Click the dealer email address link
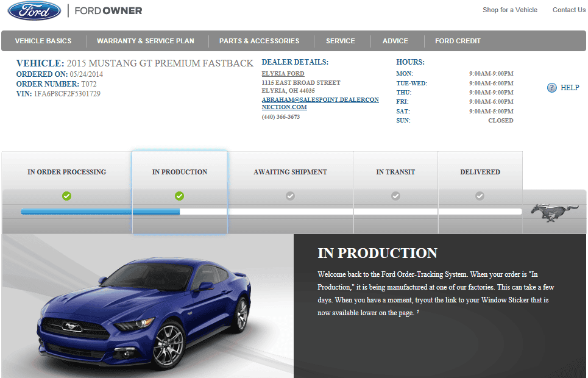Screen dimensions: 588x378 coord(321,103)
